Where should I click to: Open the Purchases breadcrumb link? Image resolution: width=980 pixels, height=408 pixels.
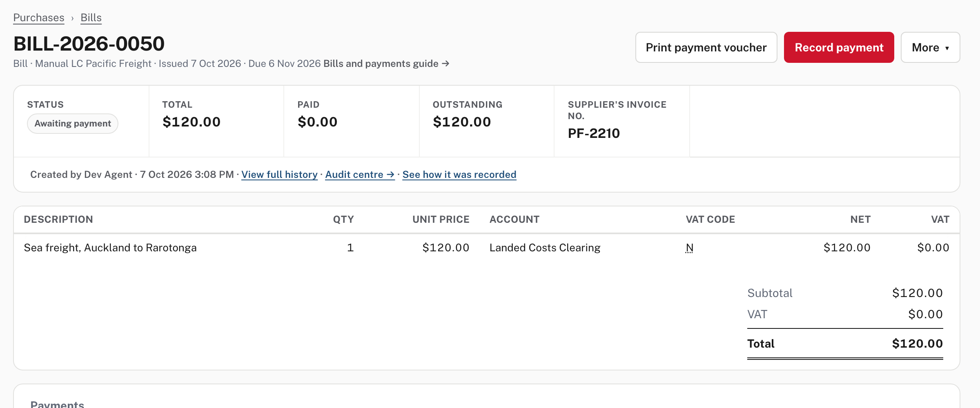click(x=39, y=18)
